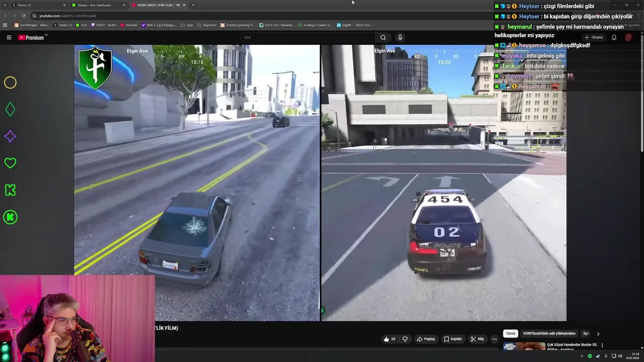Open the volume tray icon
The image size is (644, 362).
(620, 356)
